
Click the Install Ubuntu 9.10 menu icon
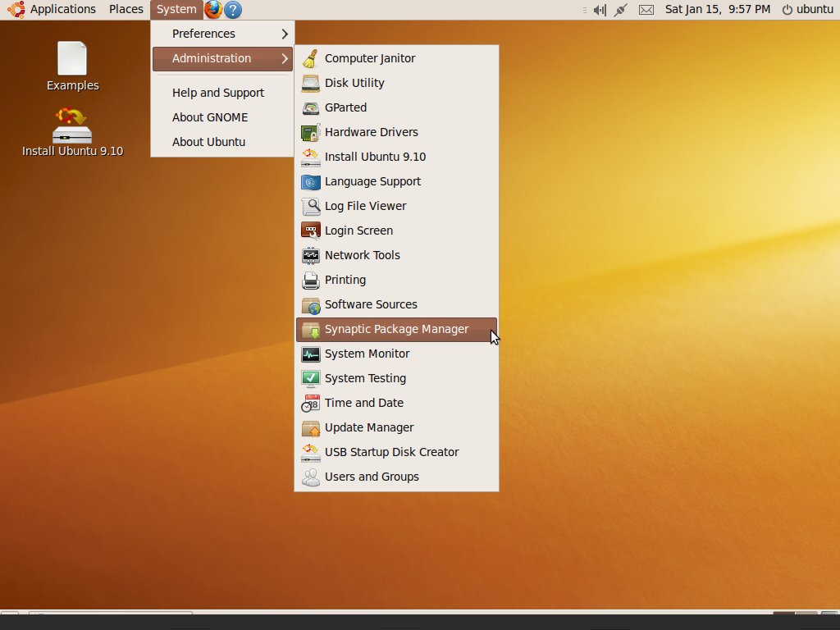310,157
